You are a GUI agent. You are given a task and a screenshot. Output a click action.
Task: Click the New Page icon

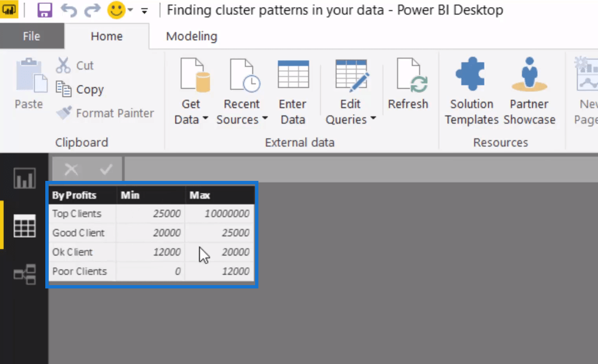coord(586,73)
